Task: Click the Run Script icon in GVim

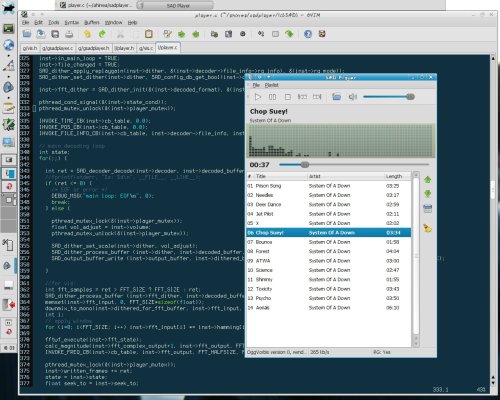Action: 243,34
